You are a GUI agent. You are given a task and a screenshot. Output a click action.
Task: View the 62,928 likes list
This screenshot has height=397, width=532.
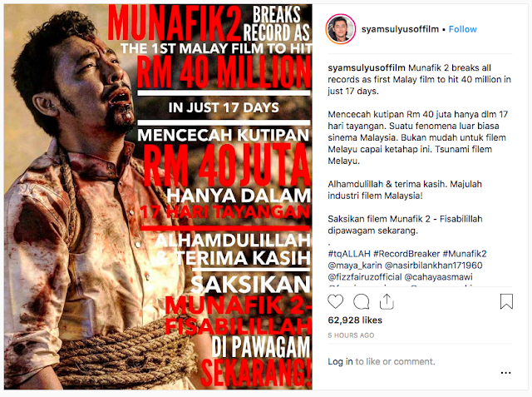355,320
